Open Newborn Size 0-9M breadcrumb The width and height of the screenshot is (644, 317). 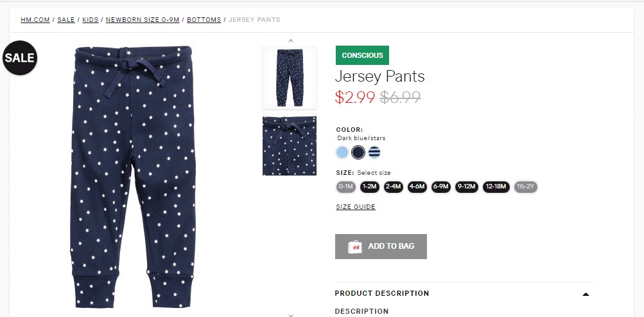coord(143,20)
